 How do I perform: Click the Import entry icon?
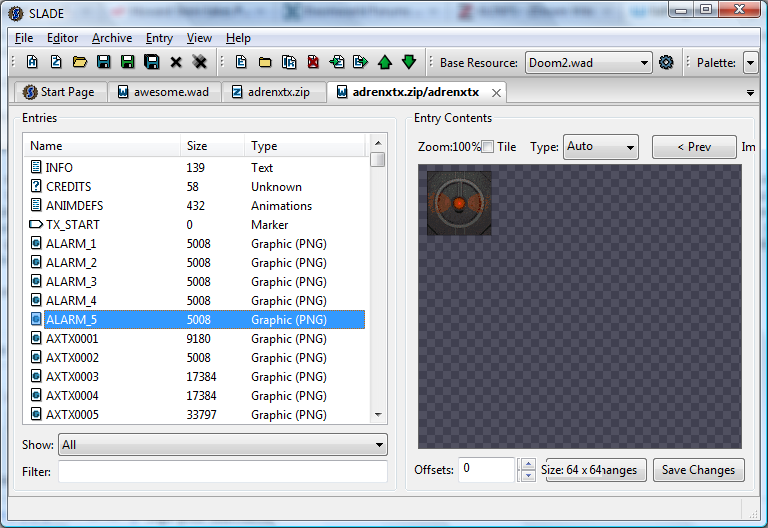click(337, 62)
